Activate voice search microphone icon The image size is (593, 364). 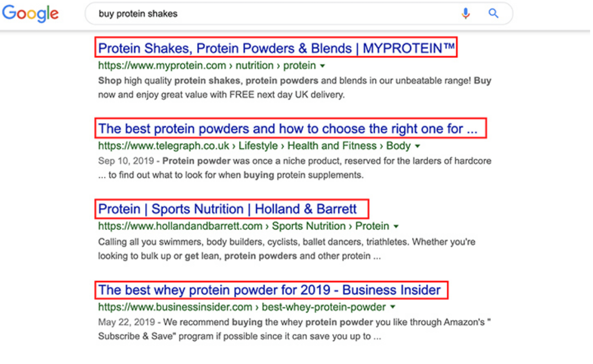coord(466,13)
